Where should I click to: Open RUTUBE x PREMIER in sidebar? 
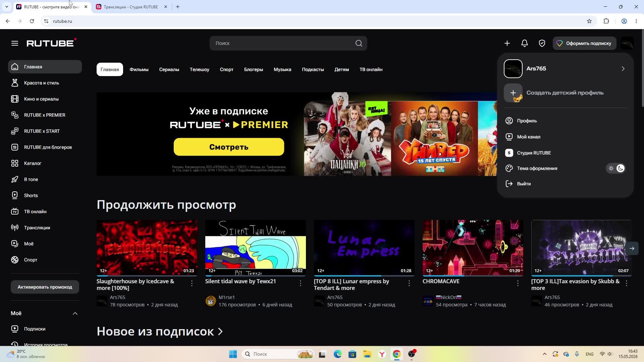point(45,115)
